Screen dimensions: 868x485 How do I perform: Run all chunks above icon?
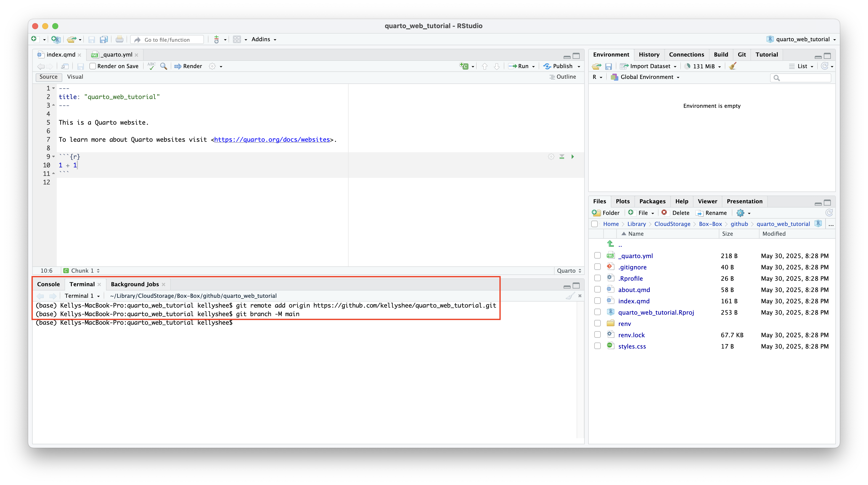point(562,156)
